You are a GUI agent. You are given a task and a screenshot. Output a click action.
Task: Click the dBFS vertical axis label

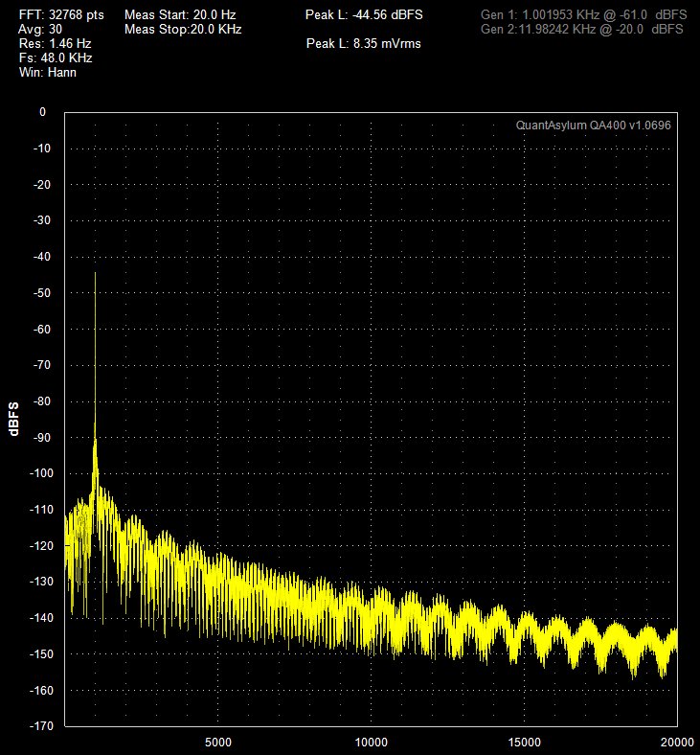pyautogui.click(x=14, y=419)
